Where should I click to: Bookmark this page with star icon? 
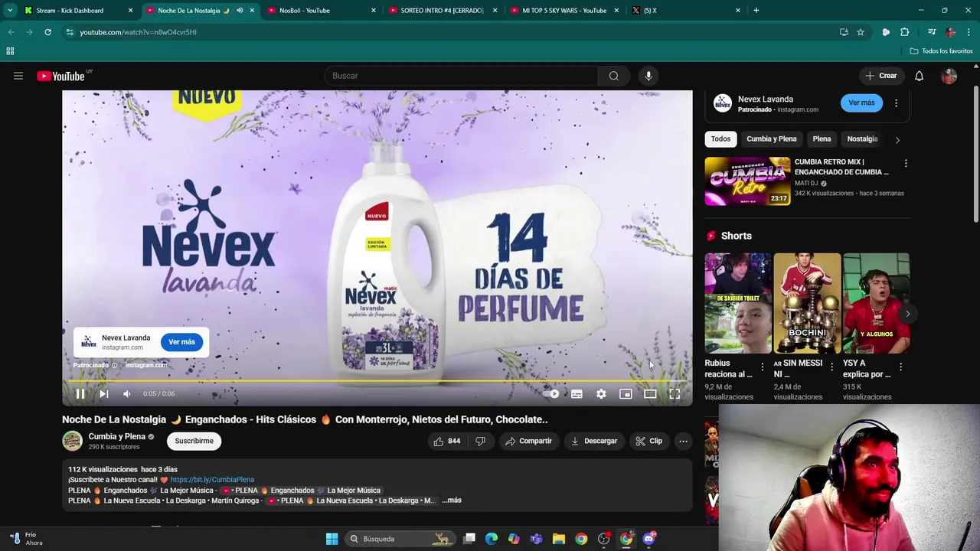[x=861, y=32]
